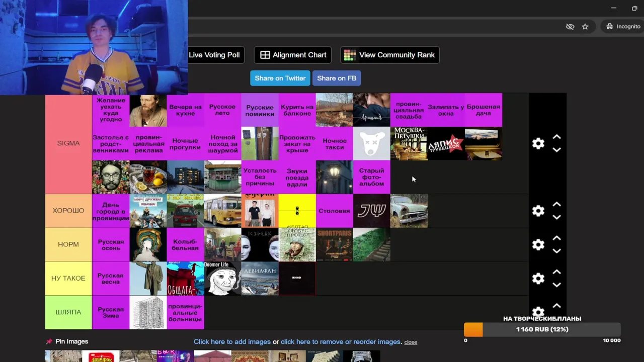Select the Ляпис Трубецкой logo tile
This screenshot has width=644, height=362.
pos(446,143)
